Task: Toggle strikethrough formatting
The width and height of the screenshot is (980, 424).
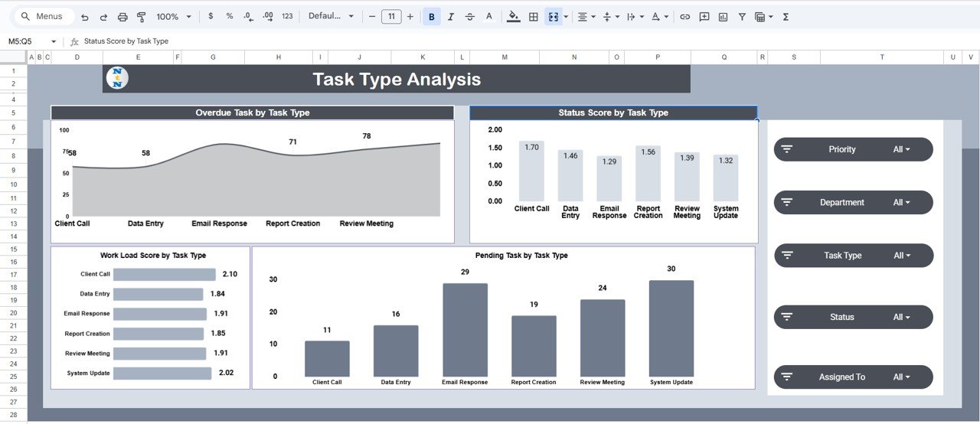Action: 470,17
